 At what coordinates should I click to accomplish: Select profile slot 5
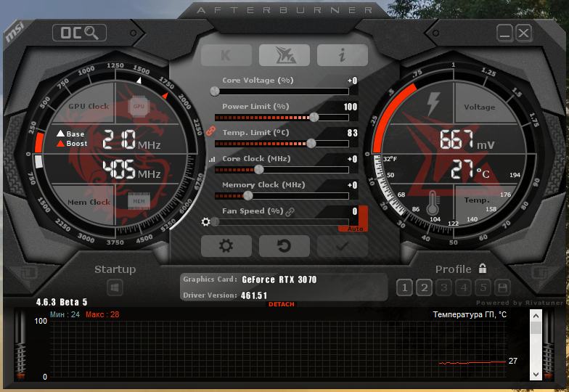[x=483, y=288]
